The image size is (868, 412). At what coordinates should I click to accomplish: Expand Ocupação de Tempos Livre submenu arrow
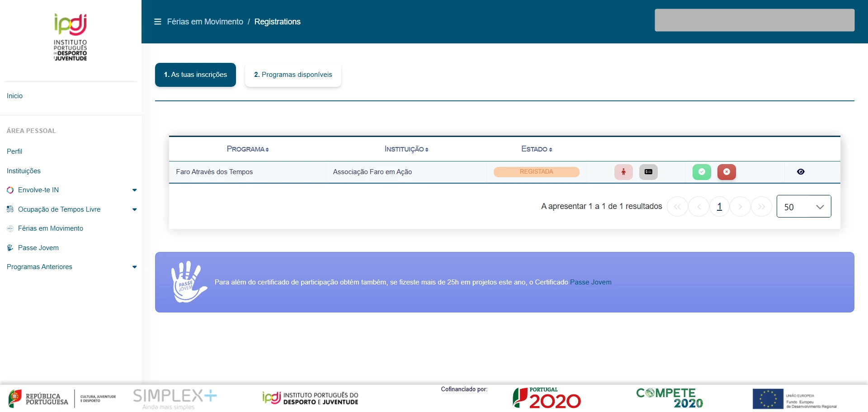tap(134, 209)
